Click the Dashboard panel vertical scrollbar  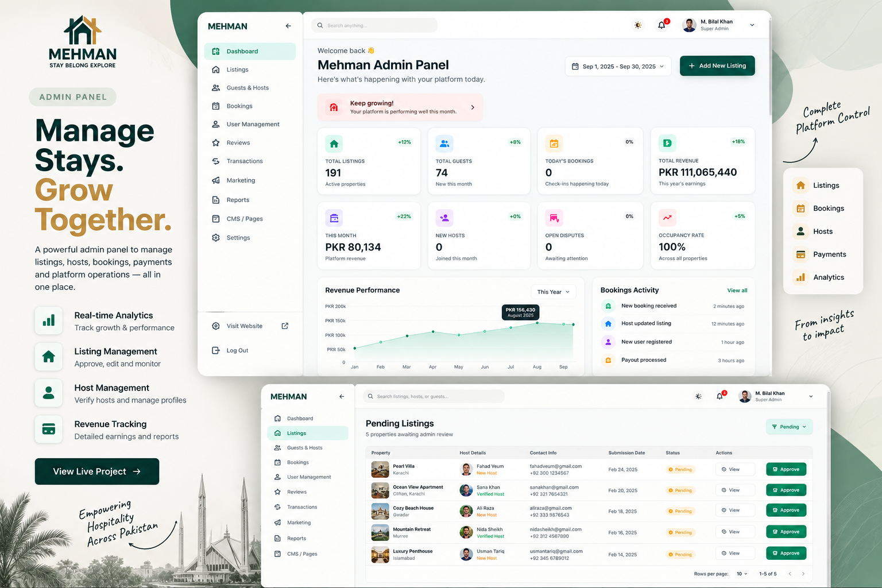coord(770,66)
